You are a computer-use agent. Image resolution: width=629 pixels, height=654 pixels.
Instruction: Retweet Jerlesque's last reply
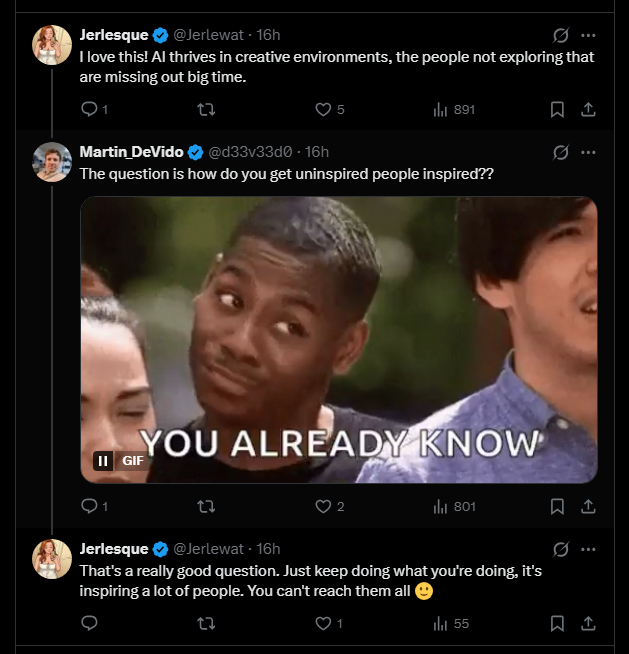coord(206,624)
